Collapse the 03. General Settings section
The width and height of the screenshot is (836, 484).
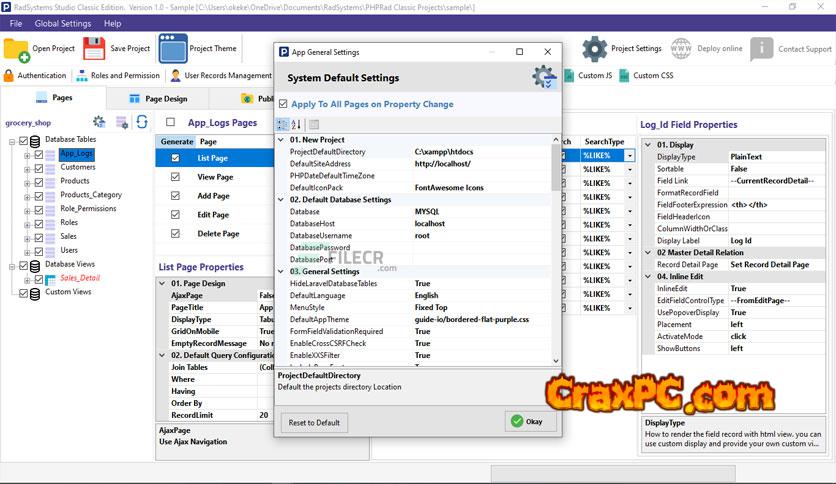281,271
